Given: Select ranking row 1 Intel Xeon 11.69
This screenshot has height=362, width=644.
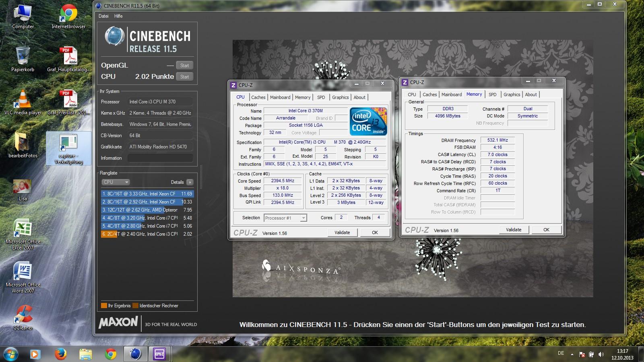Looking at the screenshot, I should click(x=147, y=194).
